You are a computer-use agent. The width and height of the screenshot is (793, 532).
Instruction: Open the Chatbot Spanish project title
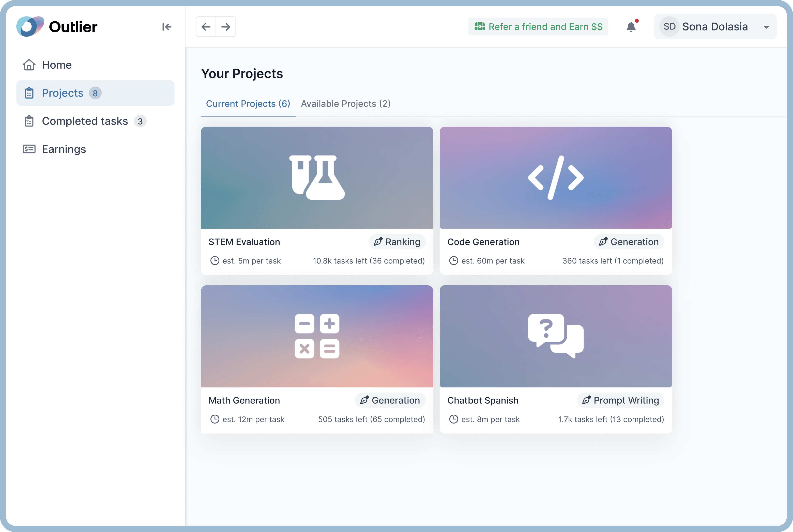tap(482, 400)
